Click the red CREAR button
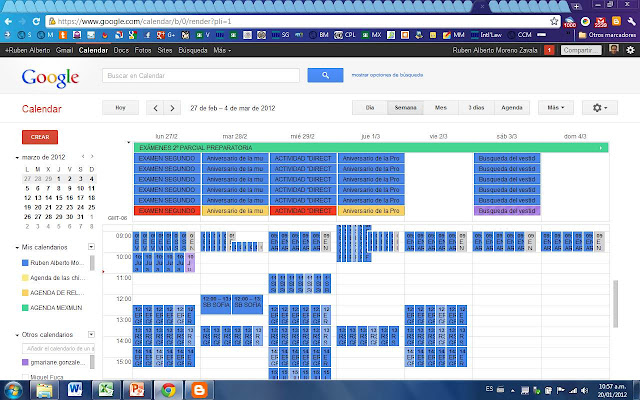This screenshot has width=640, height=400. coord(40,137)
